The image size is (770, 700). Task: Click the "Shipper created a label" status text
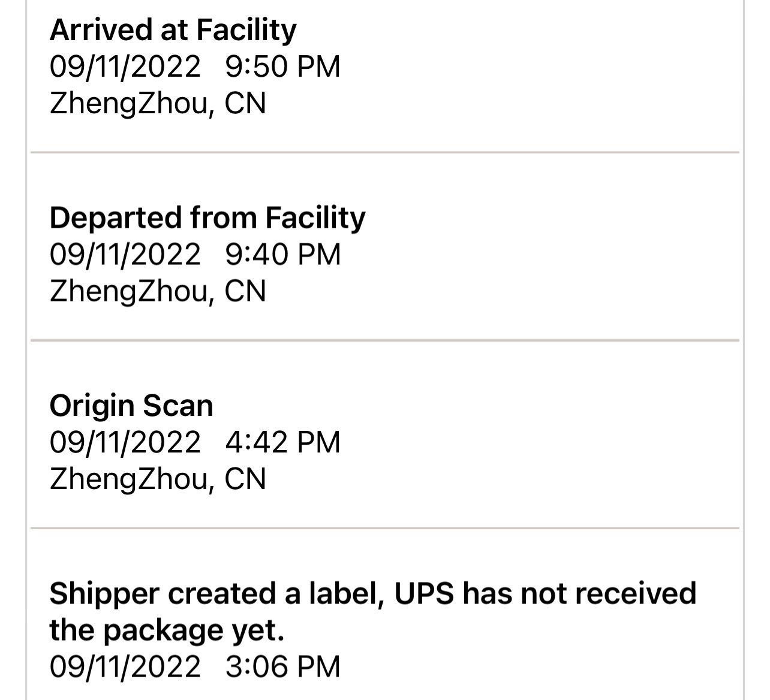point(216,593)
